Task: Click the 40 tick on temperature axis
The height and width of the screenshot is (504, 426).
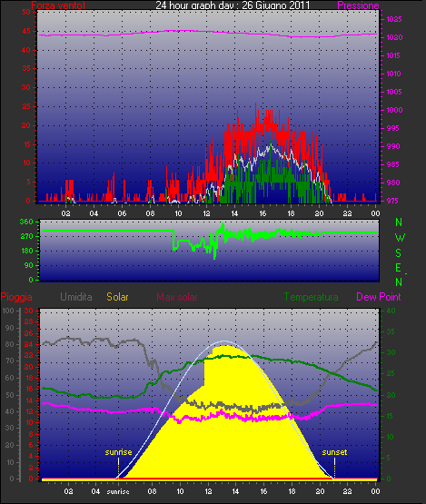Action: click(391, 311)
